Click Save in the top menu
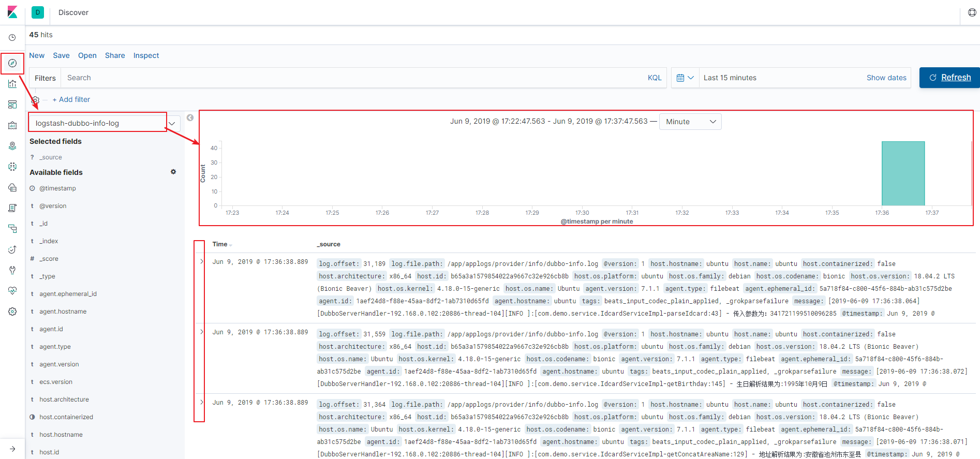Viewport: 980px width, 459px height. (x=61, y=55)
